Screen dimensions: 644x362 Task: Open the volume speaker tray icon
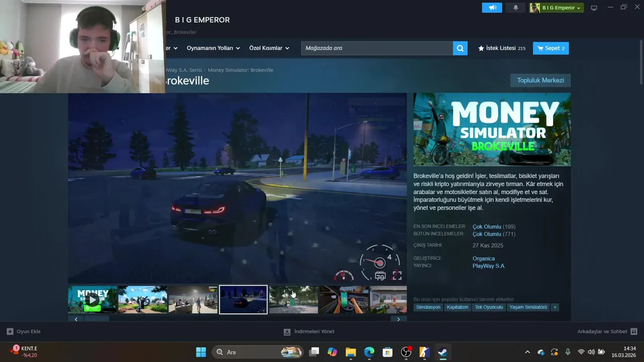pos(591,352)
